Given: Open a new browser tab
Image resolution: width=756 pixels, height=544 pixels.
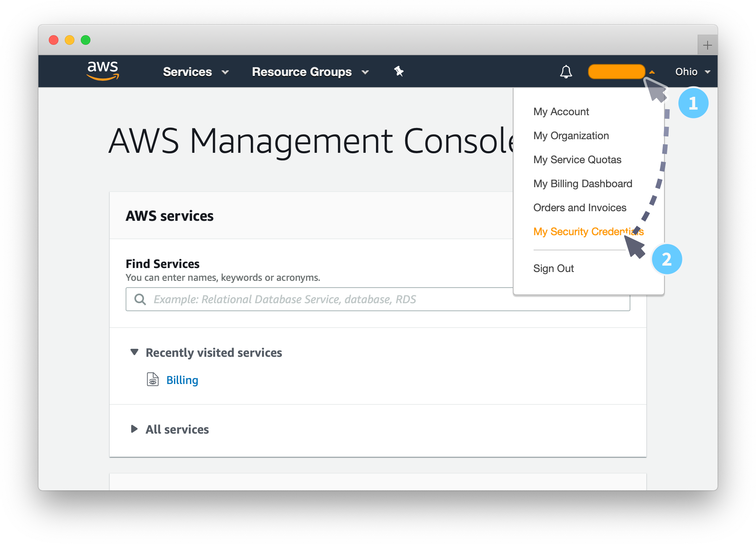Looking at the screenshot, I should point(707,45).
